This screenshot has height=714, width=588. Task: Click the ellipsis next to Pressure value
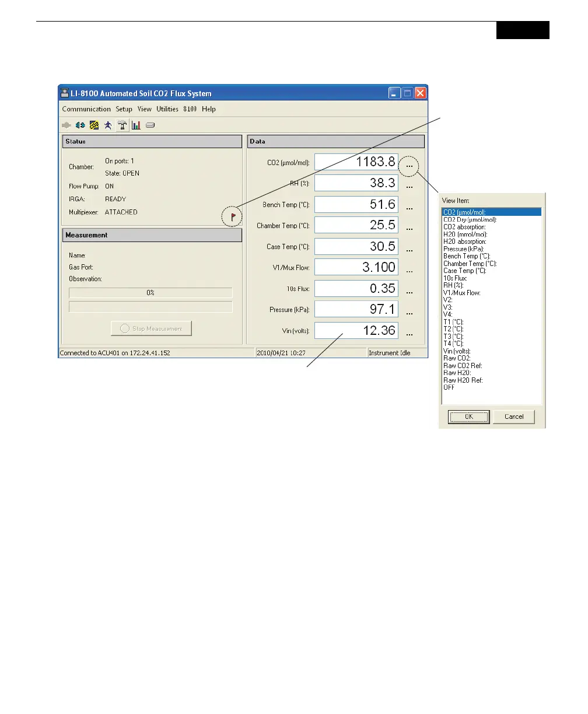point(409,313)
